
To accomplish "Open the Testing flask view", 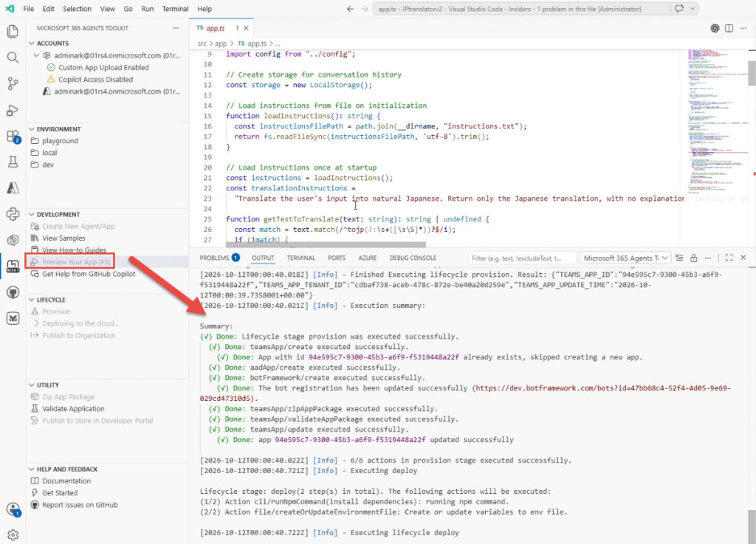I will [x=13, y=162].
